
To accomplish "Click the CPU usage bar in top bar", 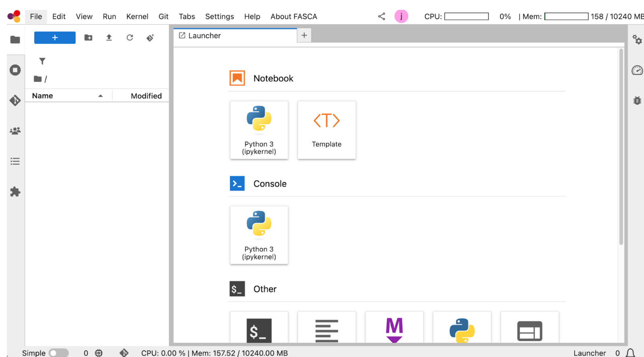I will (x=466, y=17).
